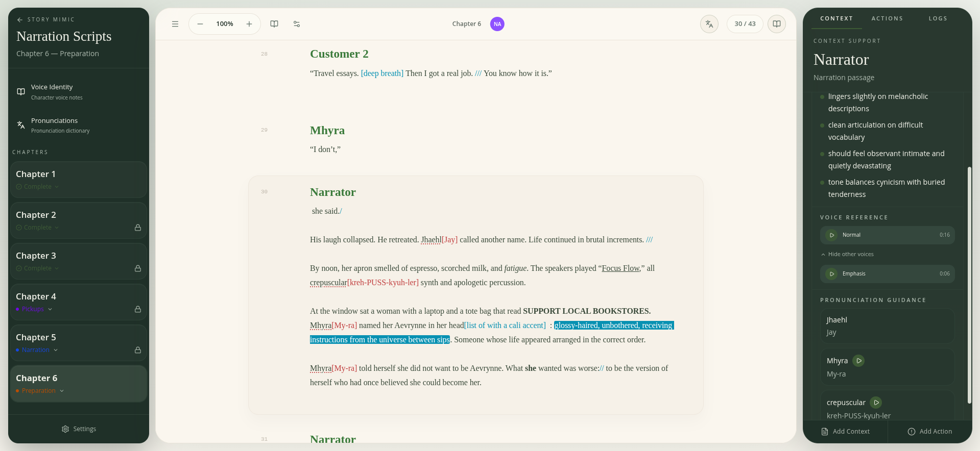Open Chapter 1 Complete status dropdown
The image size is (980, 451).
(37, 187)
